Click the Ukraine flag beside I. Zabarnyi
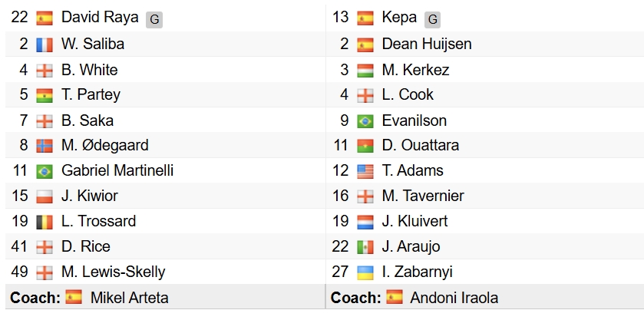The height and width of the screenshot is (320, 644). pos(365,272)
